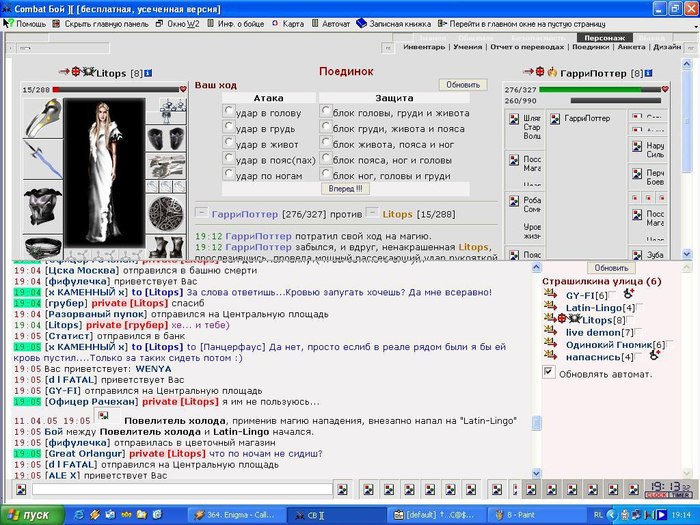Select attack 'удар по ногам'
The height and width of the screenshot is (525, 700).
click(x=229, y=175)
